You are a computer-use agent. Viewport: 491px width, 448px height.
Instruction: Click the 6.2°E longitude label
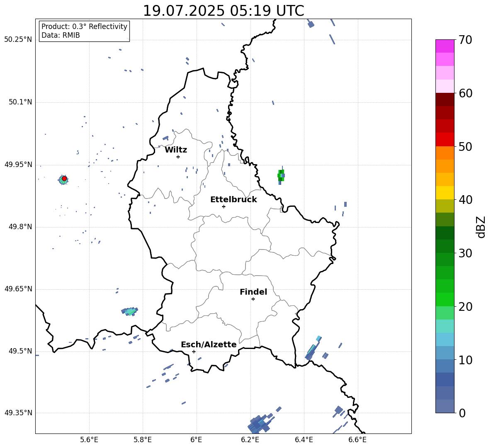pos(250,440)
